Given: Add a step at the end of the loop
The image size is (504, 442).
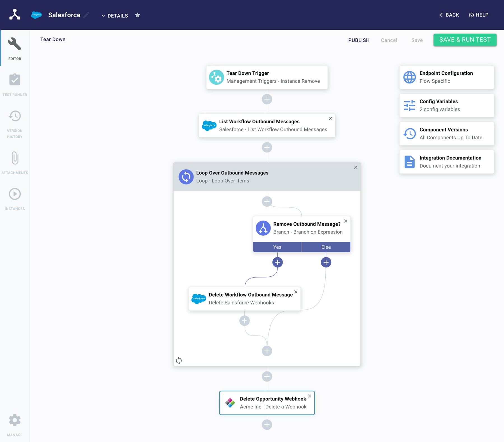Looking at the screenshot, I should coord(267,351).
